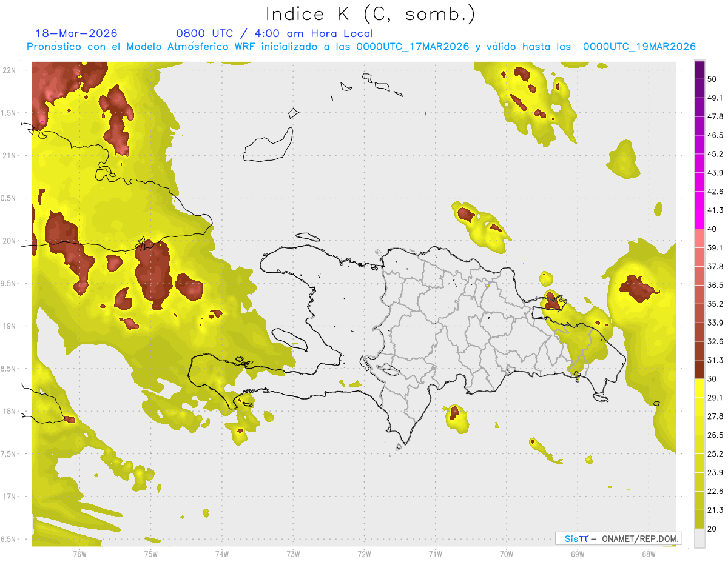Viewport: 728px width, 562px height.
Task: Click the '72W' longitude label
Action: [364, 554]
